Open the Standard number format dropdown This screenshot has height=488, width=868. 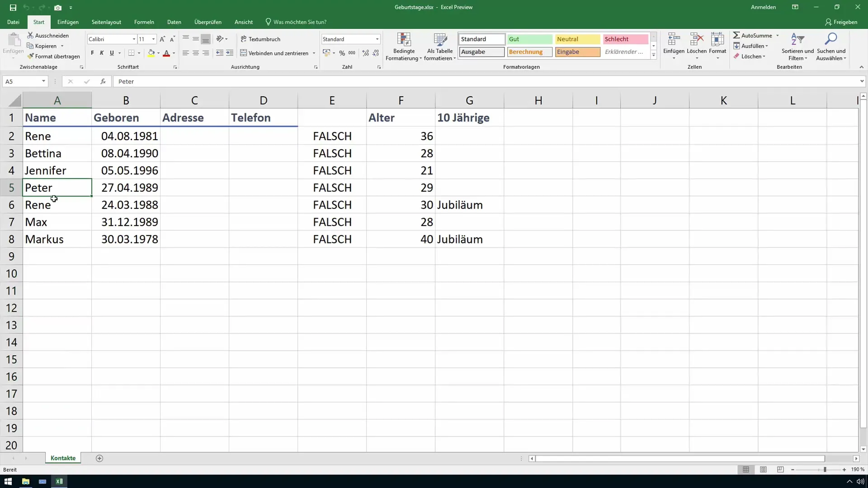click(x=377, y=39)
